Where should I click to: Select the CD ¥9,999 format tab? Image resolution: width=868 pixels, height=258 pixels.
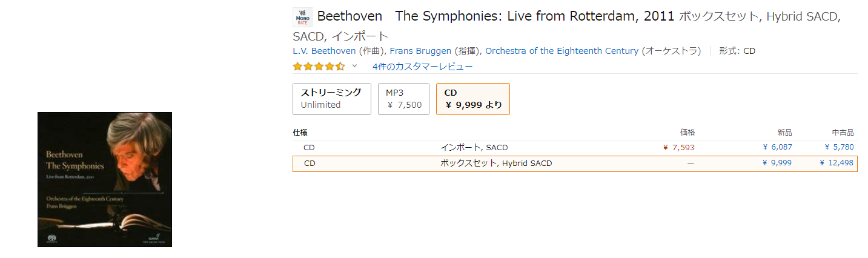[472, 99]
